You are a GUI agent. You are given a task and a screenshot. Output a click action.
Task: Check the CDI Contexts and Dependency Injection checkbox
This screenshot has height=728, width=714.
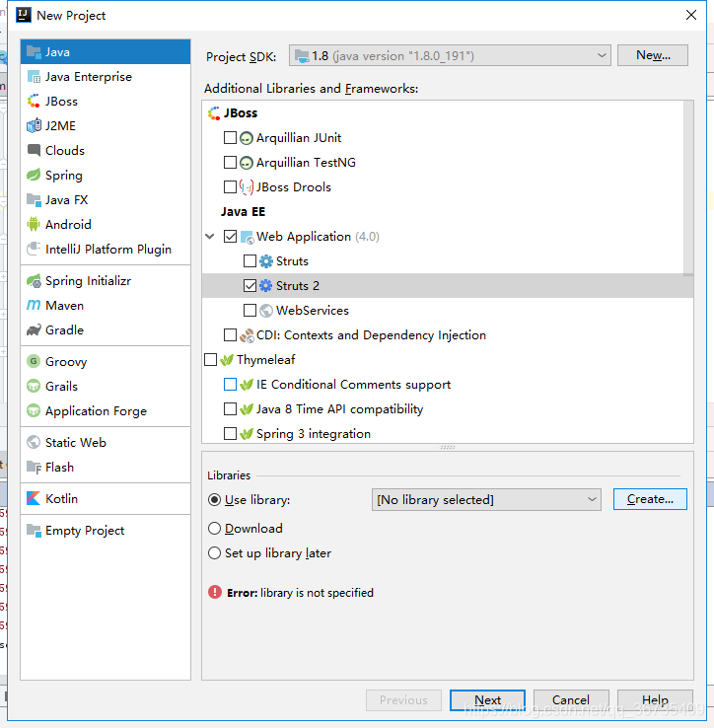click(x=230, y=334)
